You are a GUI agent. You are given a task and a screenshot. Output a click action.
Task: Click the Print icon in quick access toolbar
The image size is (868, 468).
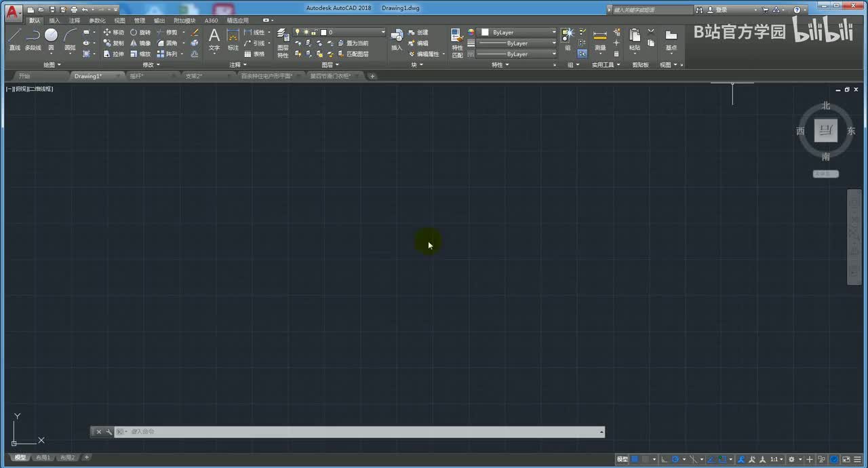[74, 10]
